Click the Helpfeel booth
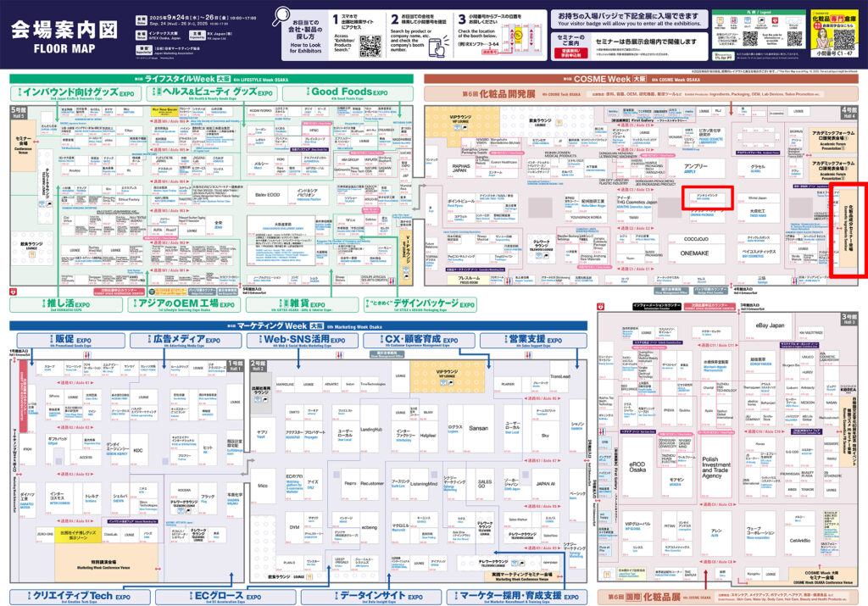This screenshot has width=868, height=606. tap(428, 436)
